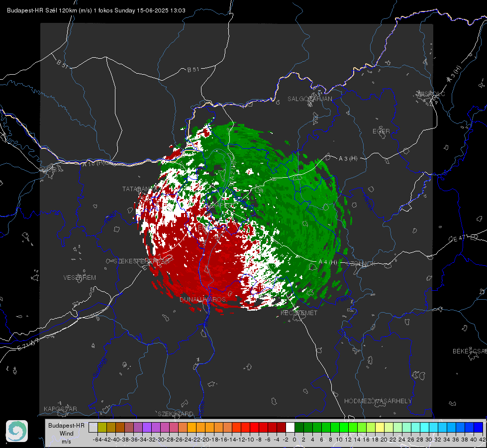Image resolution: width=487 pixels, height=448 pixels.
Task: Click the cyan swatch between 28 and 30
Action: coord(425,428)
